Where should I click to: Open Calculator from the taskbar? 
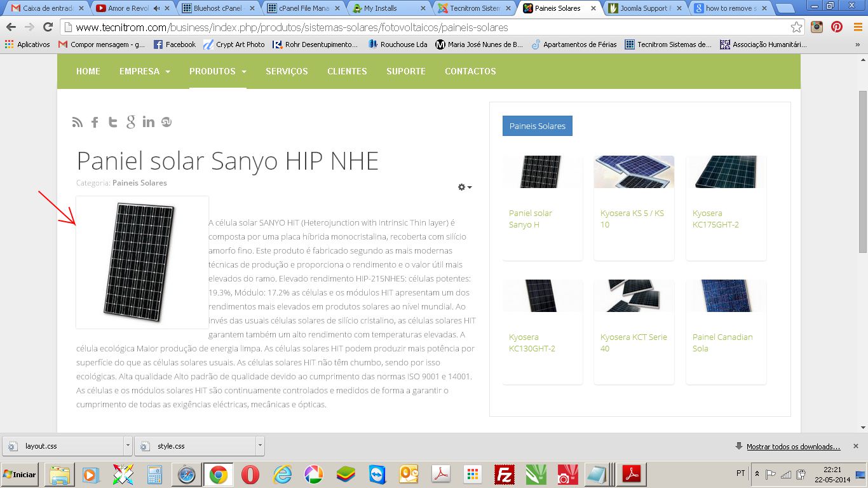[x=154, y=475]
